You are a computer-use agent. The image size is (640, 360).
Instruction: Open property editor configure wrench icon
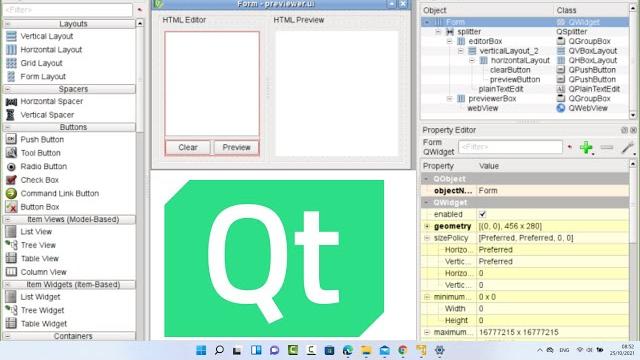tap(627, 147)
